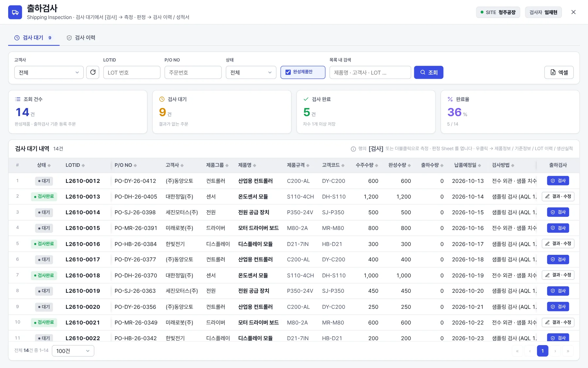Screen dimensions: 588x368
Task: Switch to the 검사 대기 tab
Action: coord(33,38)
